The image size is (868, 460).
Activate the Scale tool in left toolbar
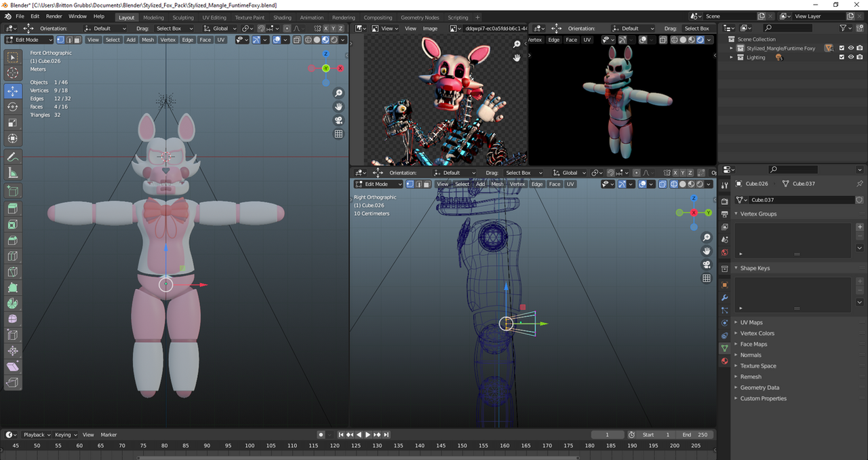pyautogui.click(x=13, y=123)
